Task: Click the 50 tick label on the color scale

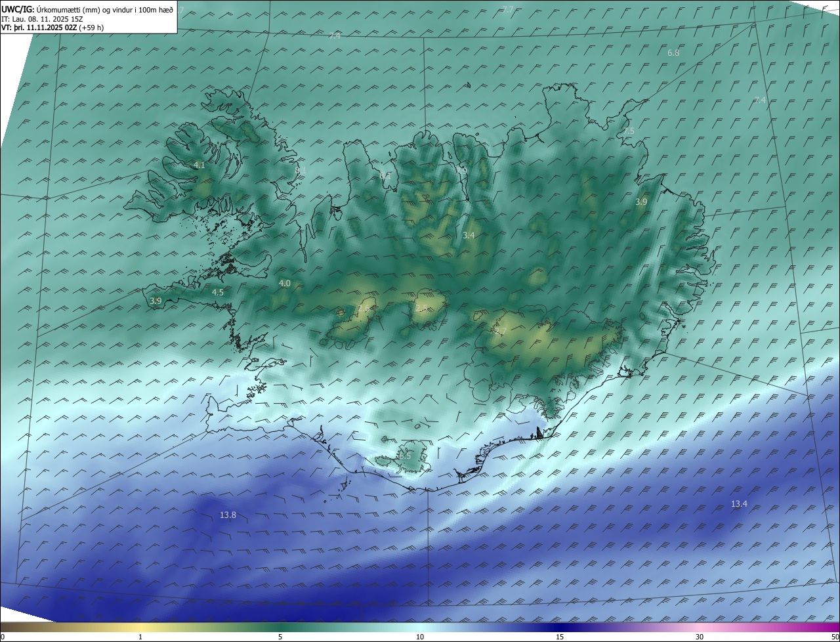Action: click(835, 637)
